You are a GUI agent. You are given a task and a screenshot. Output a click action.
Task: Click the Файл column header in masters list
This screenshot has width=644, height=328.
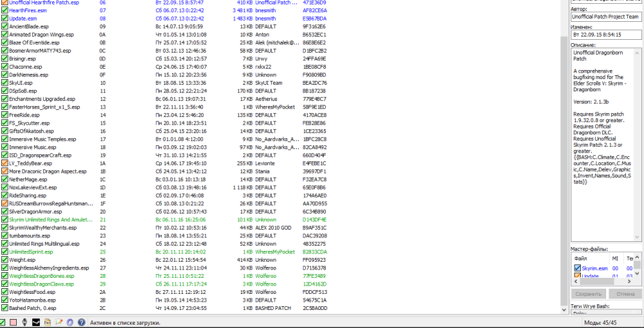click(x=590, y=259)
